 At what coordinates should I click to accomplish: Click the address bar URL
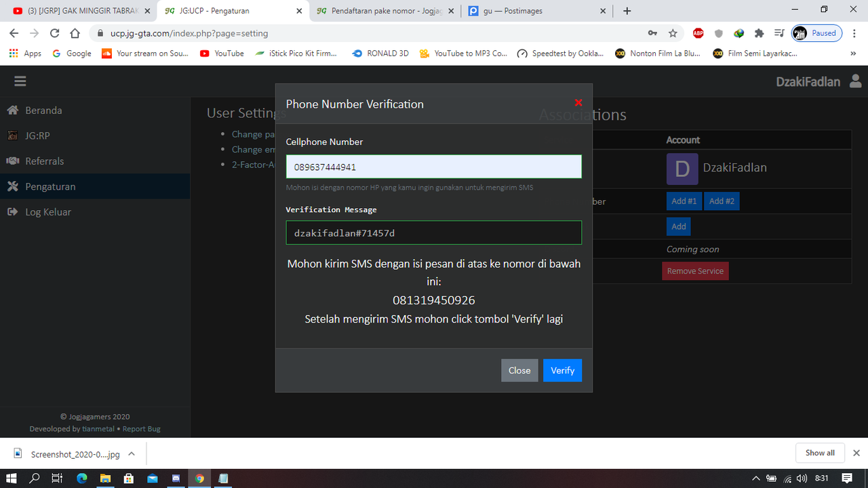[x=189, y=33]
